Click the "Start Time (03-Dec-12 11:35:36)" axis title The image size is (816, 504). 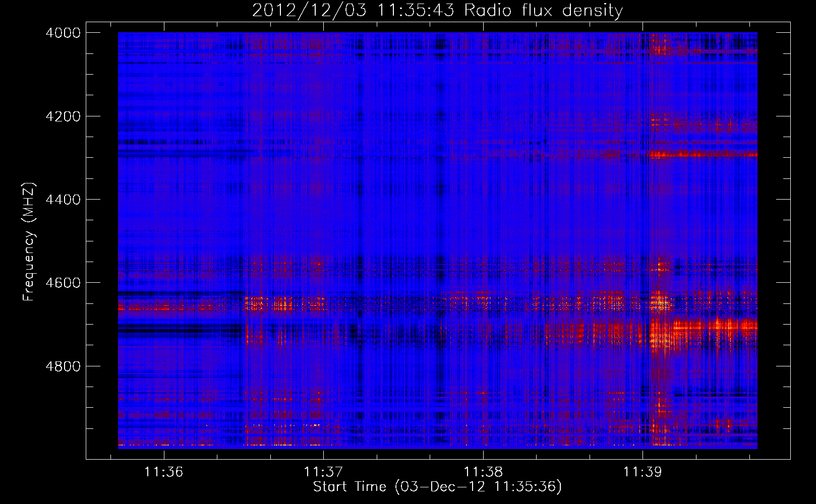(437, 487)
